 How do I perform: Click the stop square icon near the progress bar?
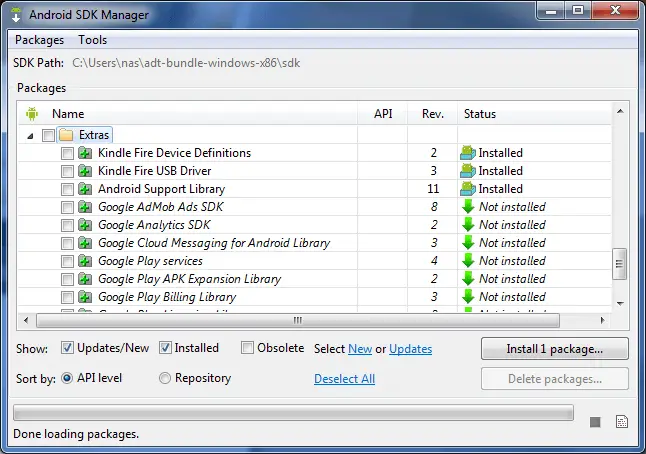[595, 422]
